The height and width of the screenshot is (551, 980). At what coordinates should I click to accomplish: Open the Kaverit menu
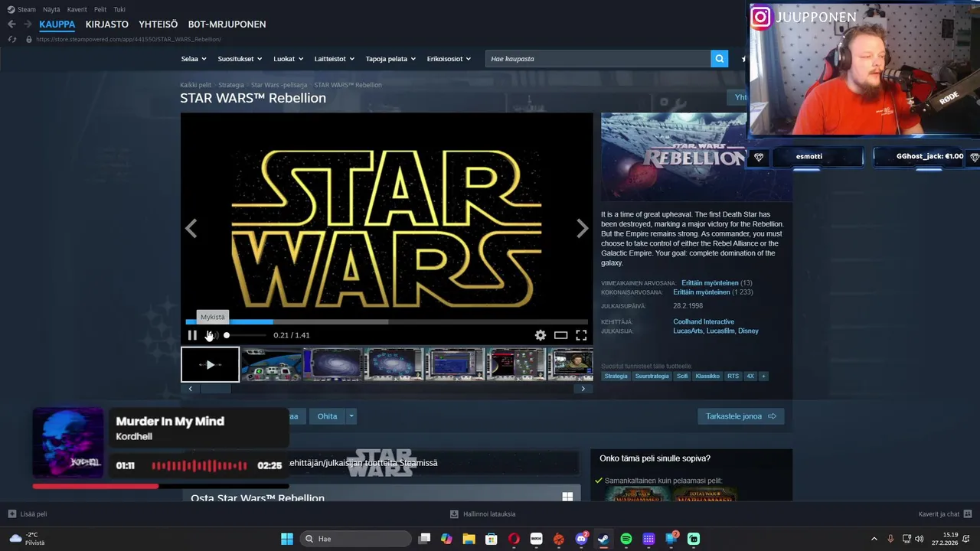pyautogui.click(x=77, y=9)
